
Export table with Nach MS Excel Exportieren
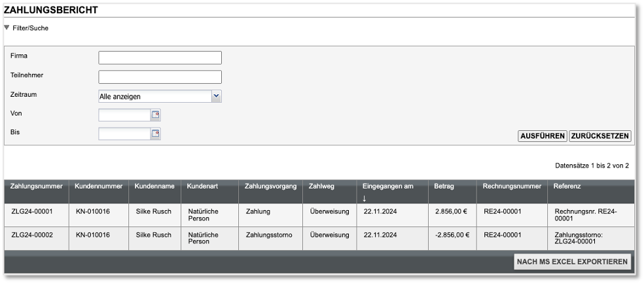click(573, 262)
